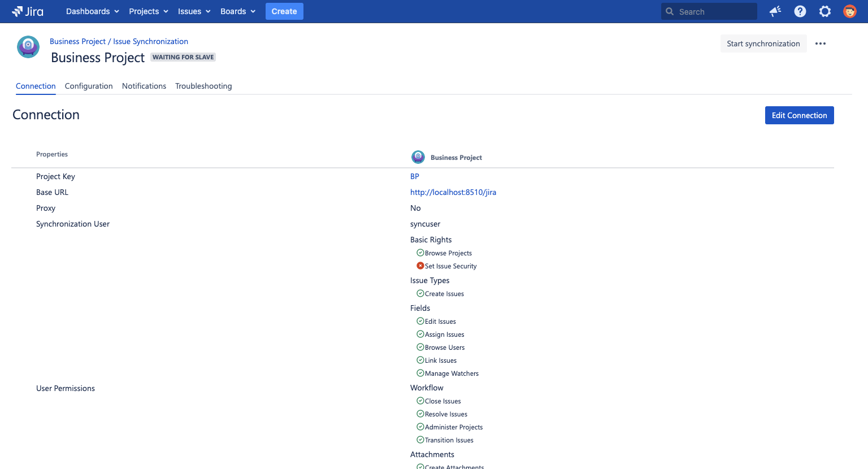Click the Jira logo in header
Image resolution: width=868 pixels, height=469 pixels.
(x=28, y=11)
